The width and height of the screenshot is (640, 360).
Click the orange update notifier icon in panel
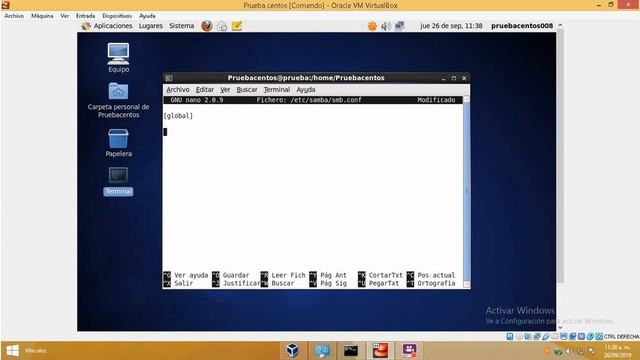[x=372, y=26]
